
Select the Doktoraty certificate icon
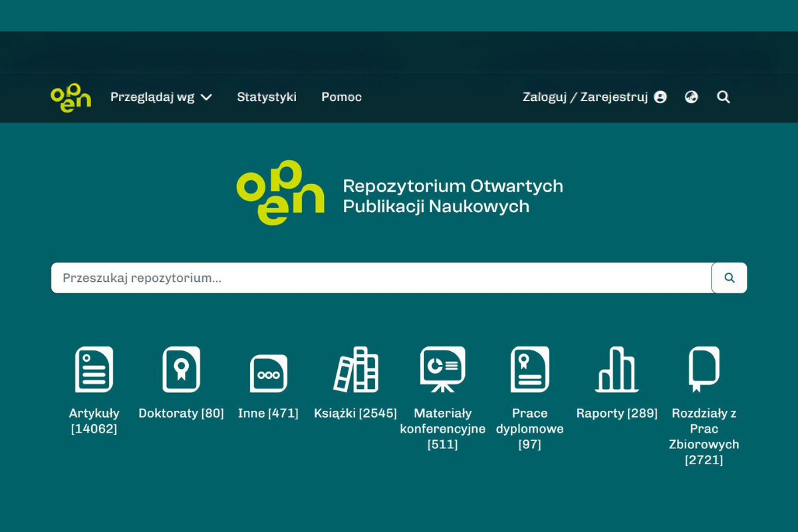[181, 369]
